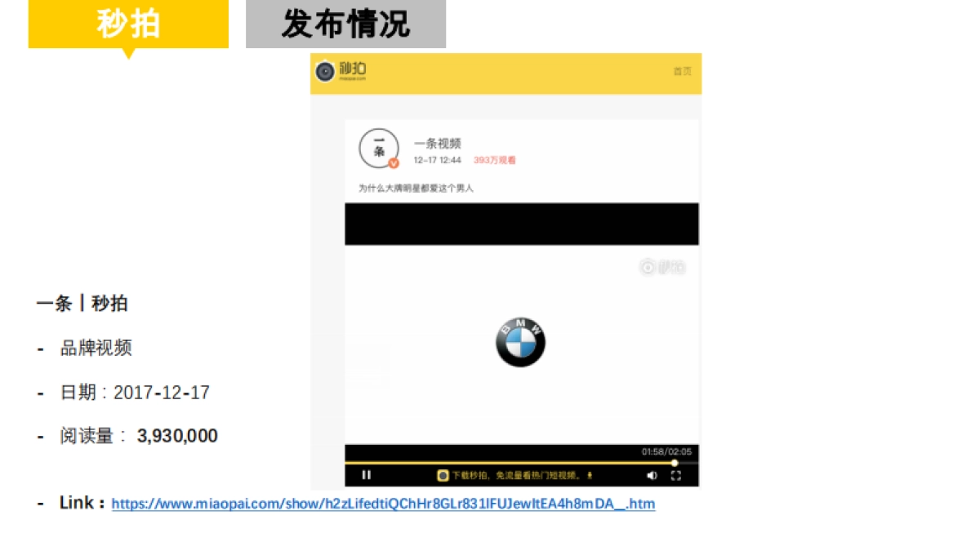Screen dimensions: 980x551
Task: Open the 一条视频 channel avatar
Action: click(x=378, y=146)
